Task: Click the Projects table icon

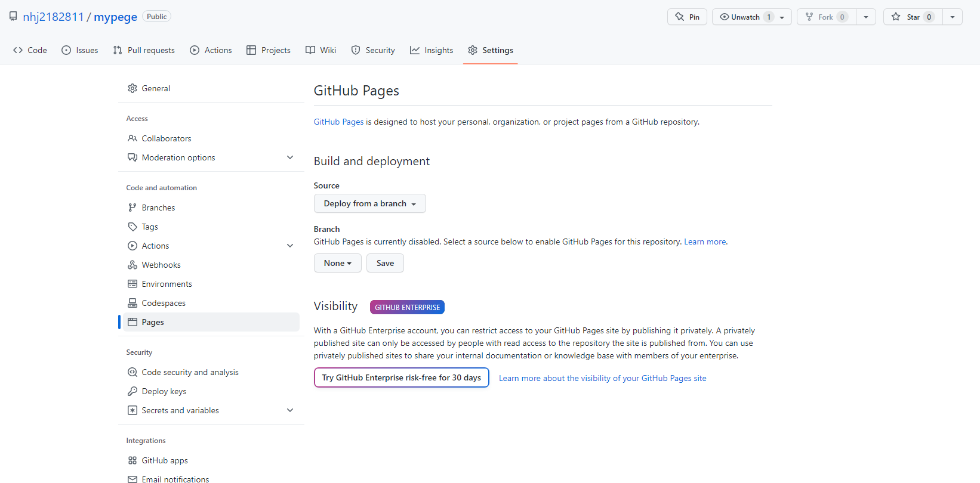Action: coord(251,50)
